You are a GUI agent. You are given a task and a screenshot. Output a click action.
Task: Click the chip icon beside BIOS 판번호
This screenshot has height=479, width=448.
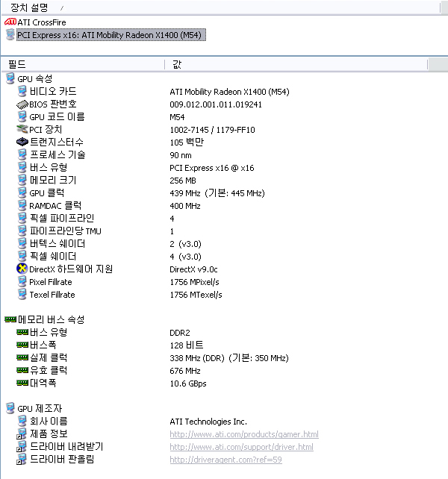point(22,104)
